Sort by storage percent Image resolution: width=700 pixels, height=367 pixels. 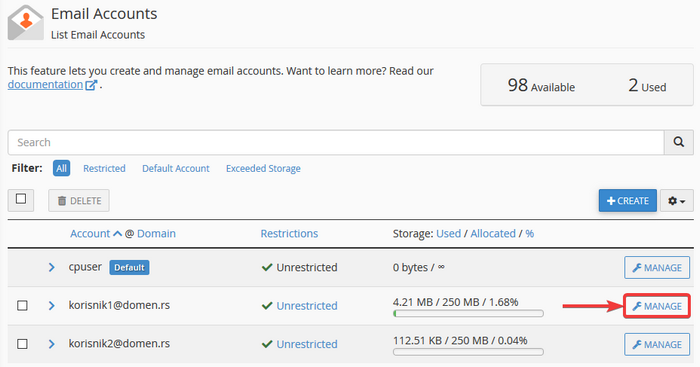pyautogui.click(x=529, y=234)
